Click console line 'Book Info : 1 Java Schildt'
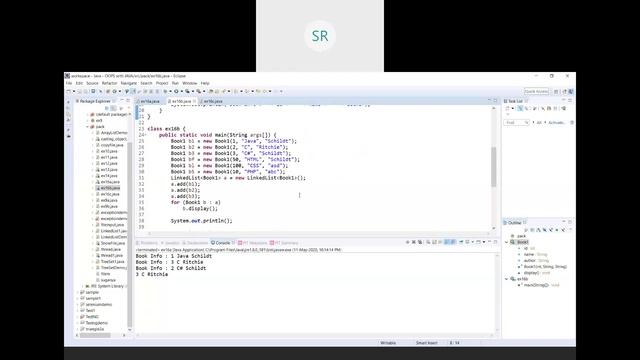The image size is (640, 360). 173,256
